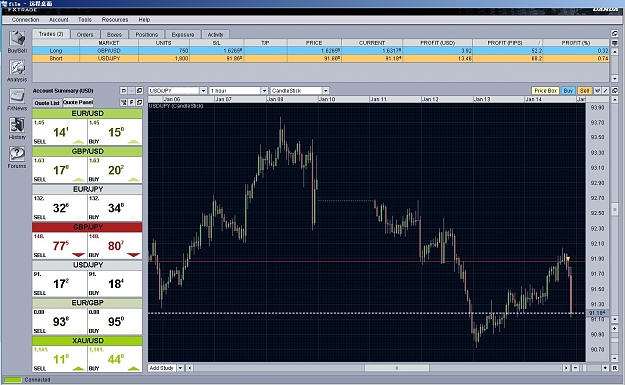The height and width of the screenshot is (385, 625).
Task: Click the column settings icon beside PROFIT (%)
Action: (614, 43)
